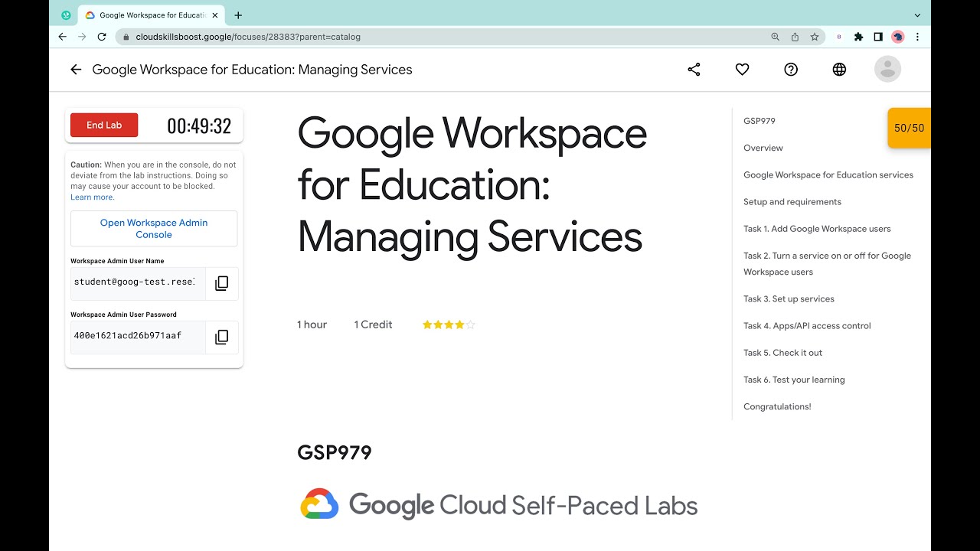Open a new browser tab

coord(238,15)
